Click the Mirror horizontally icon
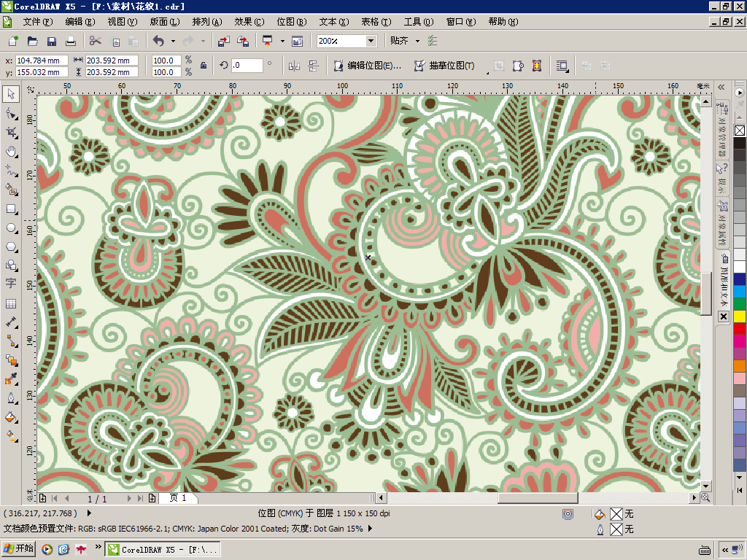Screen dimensions: 747x560 [x=295, y=66]
